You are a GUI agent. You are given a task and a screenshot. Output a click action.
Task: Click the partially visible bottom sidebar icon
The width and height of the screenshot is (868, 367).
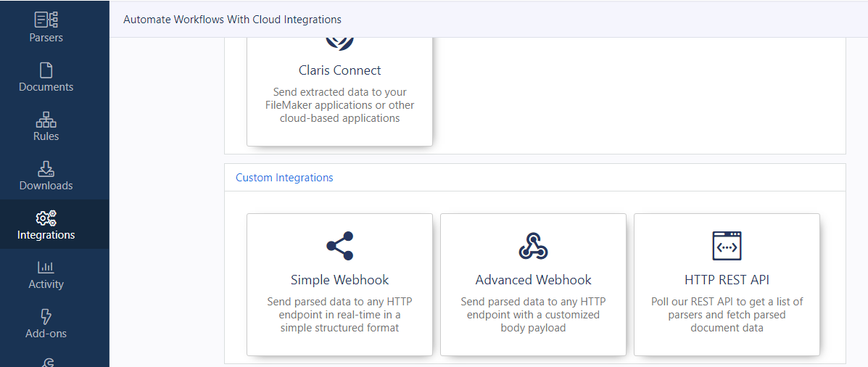click(x=46, y=362)
